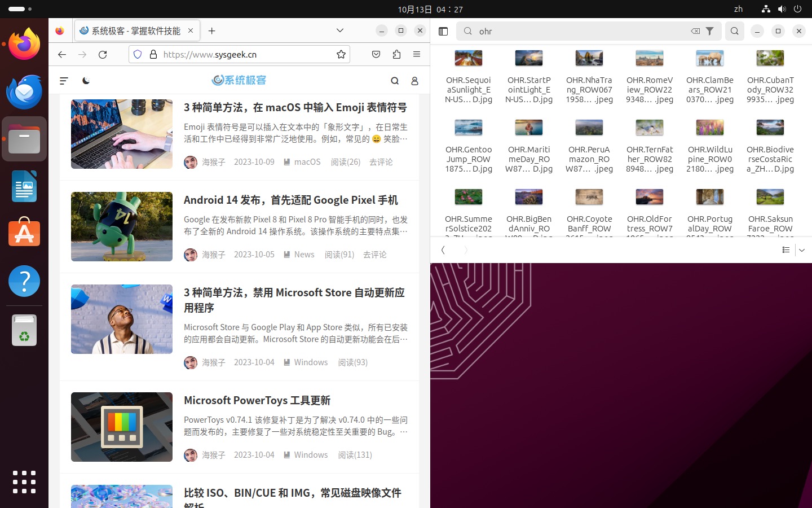Open the website's sidebar menu icon
The image size is (812, 508).
point(64,81)
